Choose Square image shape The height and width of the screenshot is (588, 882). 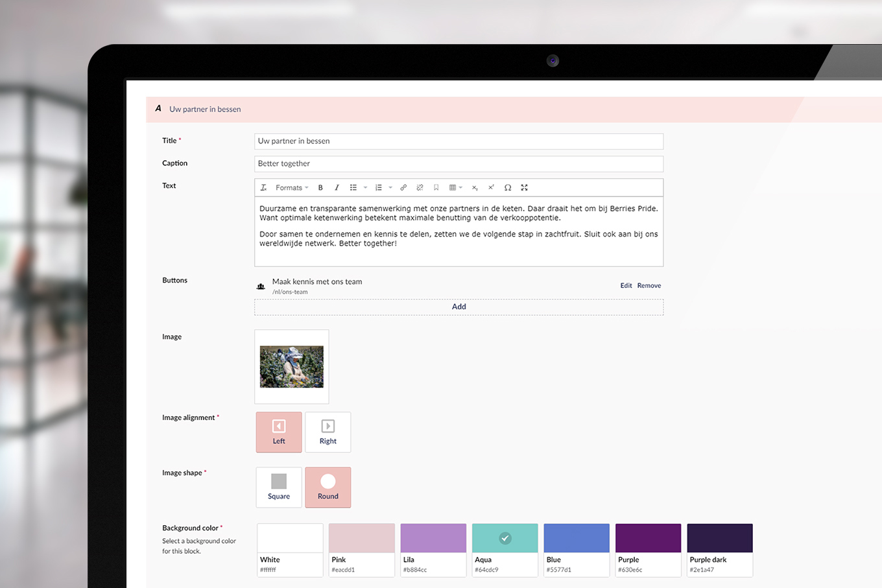click(x=279, y=487)
